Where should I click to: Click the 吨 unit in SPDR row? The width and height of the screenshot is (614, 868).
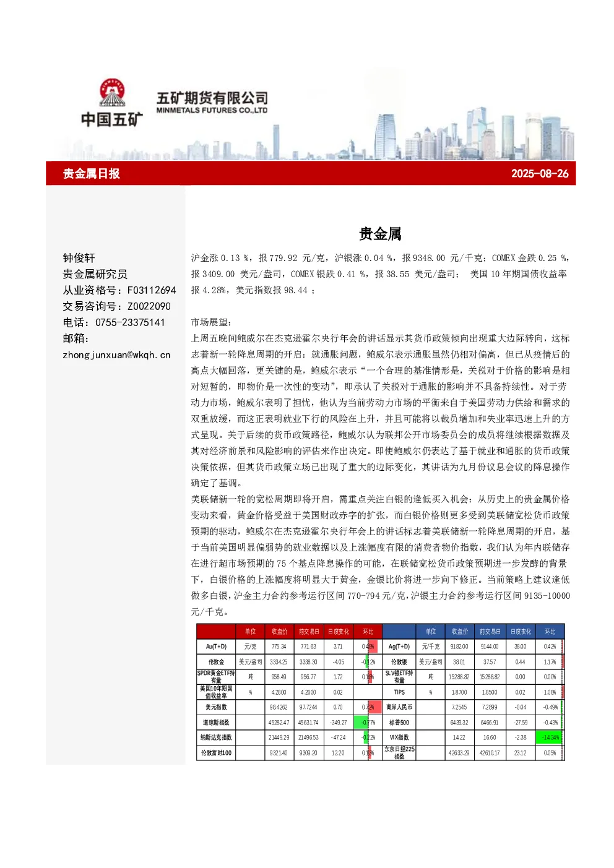250,677
